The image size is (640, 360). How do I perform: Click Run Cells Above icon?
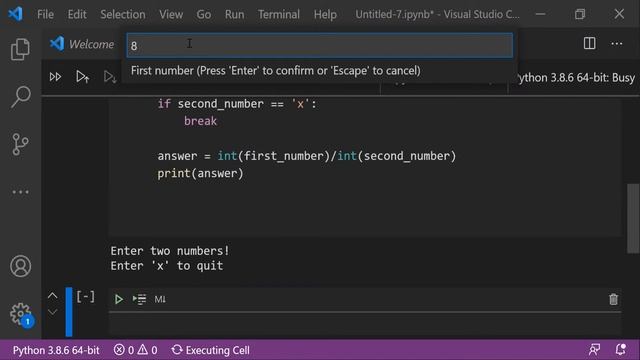(82, 77)
